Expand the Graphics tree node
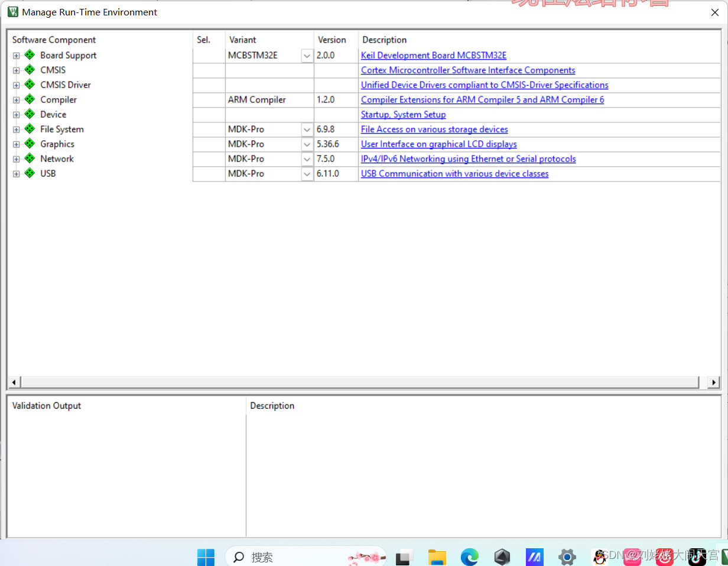Screen dimensions: 728x566 click(16, 144)
